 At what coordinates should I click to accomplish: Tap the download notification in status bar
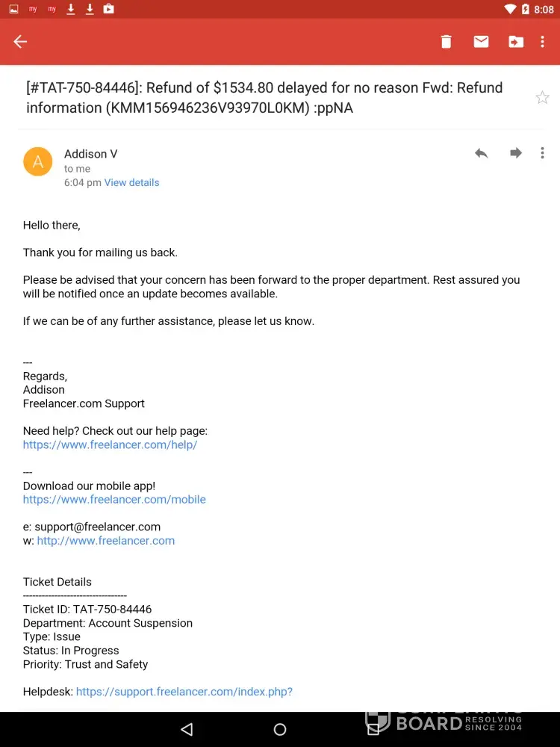[x=71, y=9]
